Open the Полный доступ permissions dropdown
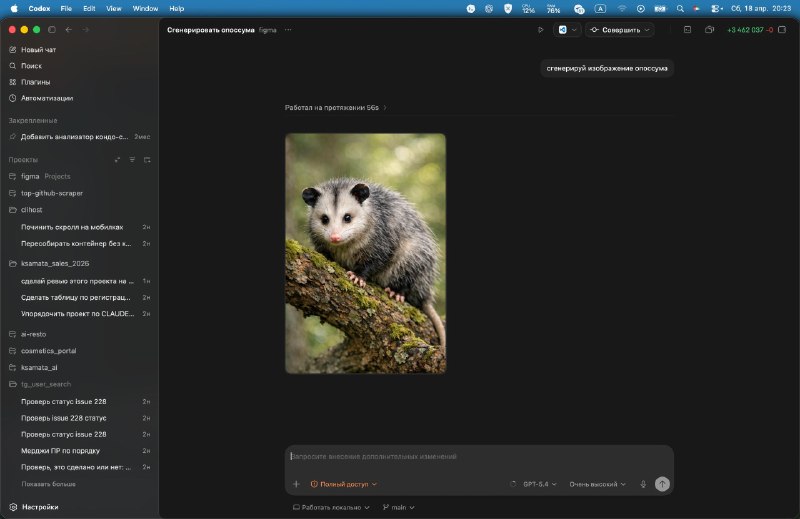 tap(344, 484)
